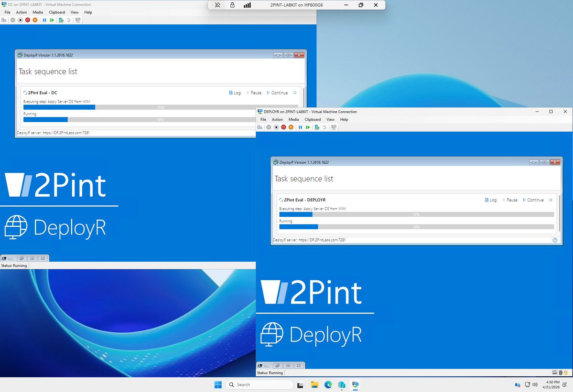
Task: Click the volume icon in system tray
Action: [535, 385]
